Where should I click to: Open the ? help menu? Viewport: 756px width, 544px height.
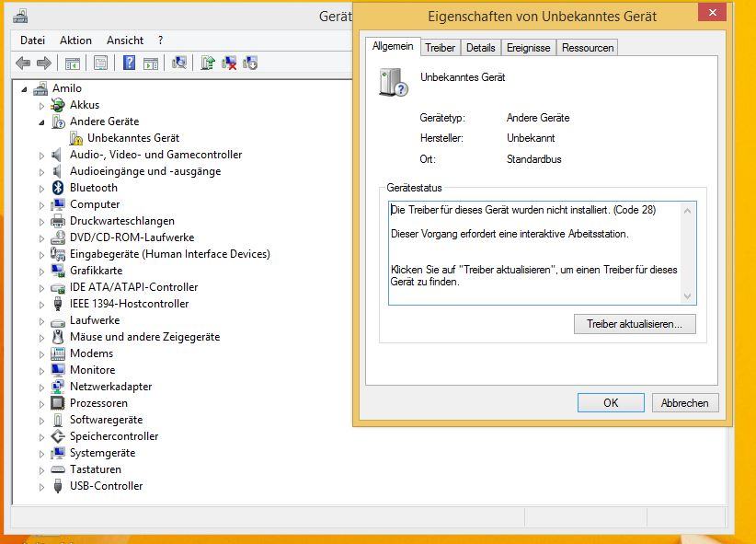pos(161,41)
